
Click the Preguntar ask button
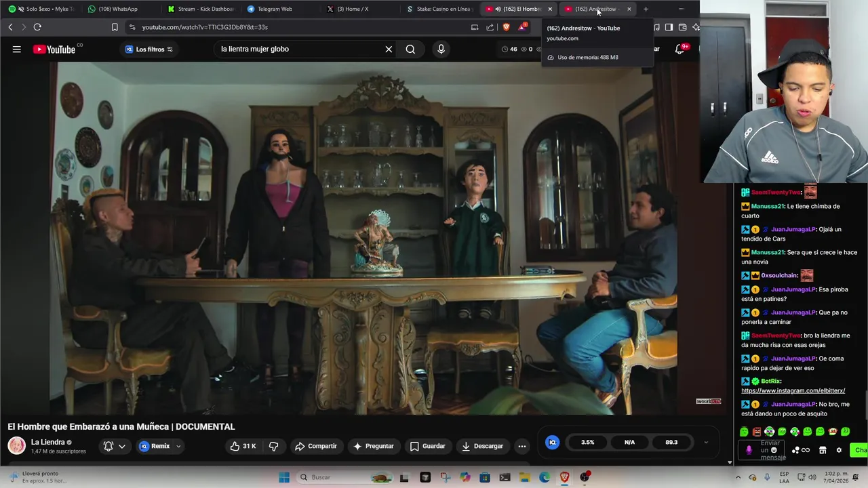point(373,446)
